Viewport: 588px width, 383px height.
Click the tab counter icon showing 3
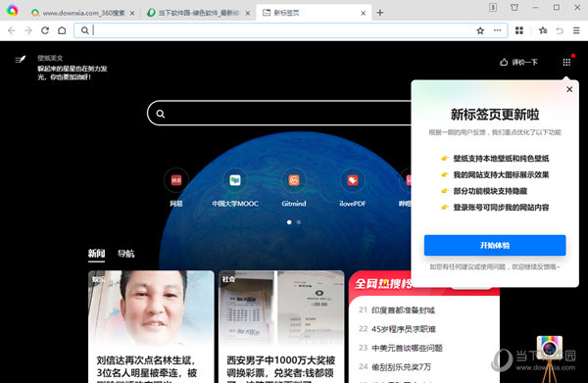click(493, 7)
